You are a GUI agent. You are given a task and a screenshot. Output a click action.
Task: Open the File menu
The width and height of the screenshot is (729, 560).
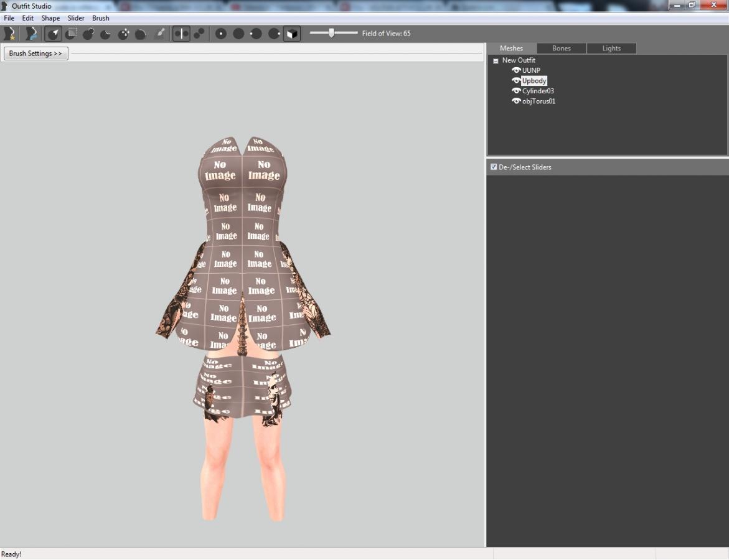(9, 18)
